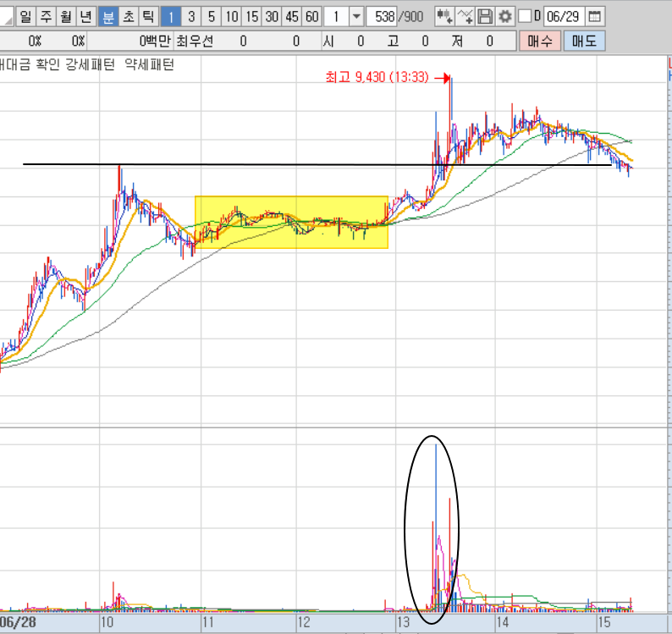This screenshot has width=672, height=634.
Task: Click the 14 hour label on time axis
Action: pos(502,622)
